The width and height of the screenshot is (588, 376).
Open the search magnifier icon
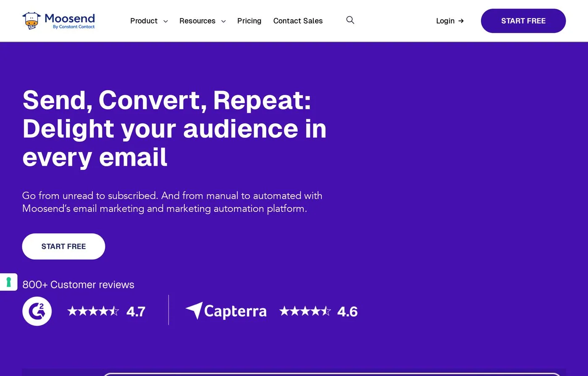[x=350, y=20]
